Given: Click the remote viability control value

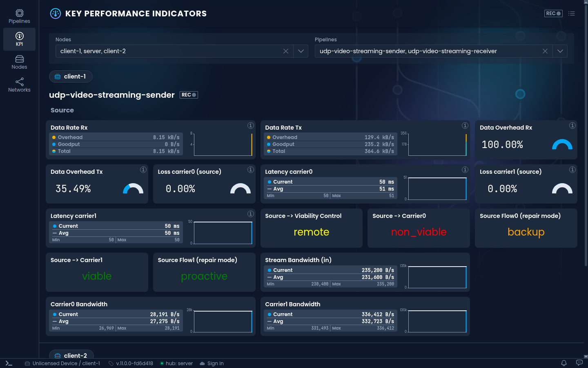Looking at the screenshot, I should [x=312, y=232].
